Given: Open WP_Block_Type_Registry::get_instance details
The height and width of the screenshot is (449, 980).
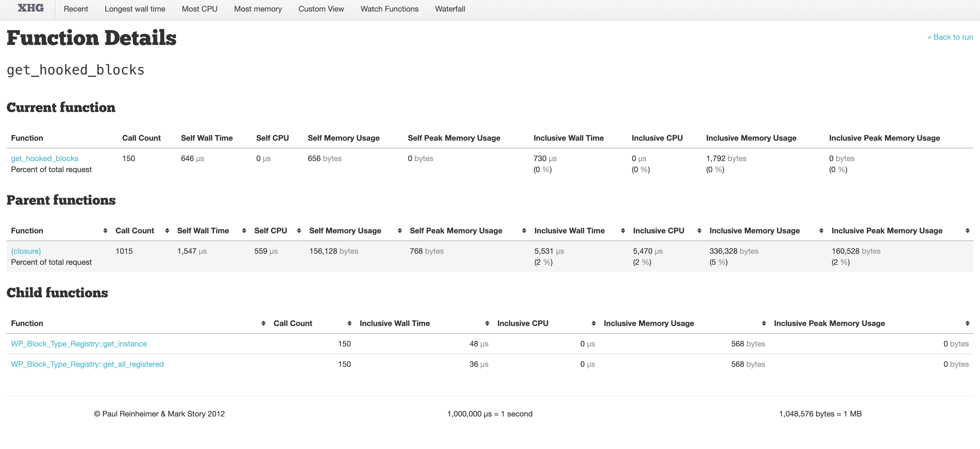Looking at the screenshot, I should (79, 344).
